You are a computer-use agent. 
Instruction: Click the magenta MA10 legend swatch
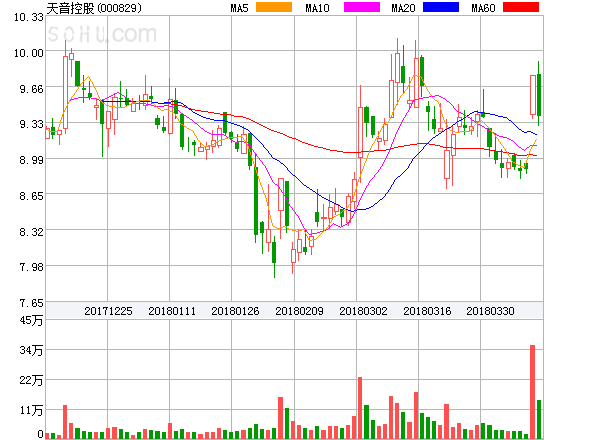(362, 7)
